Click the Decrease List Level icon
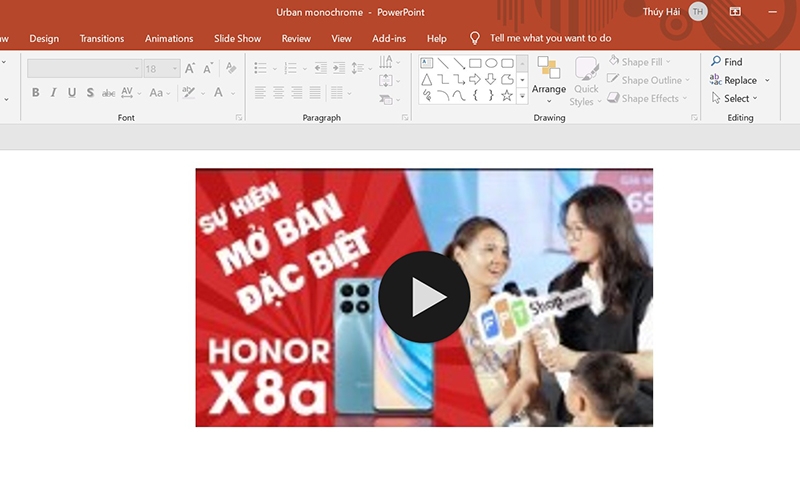The width and height of the screenshot is (800, 500). tap(320, 68)
